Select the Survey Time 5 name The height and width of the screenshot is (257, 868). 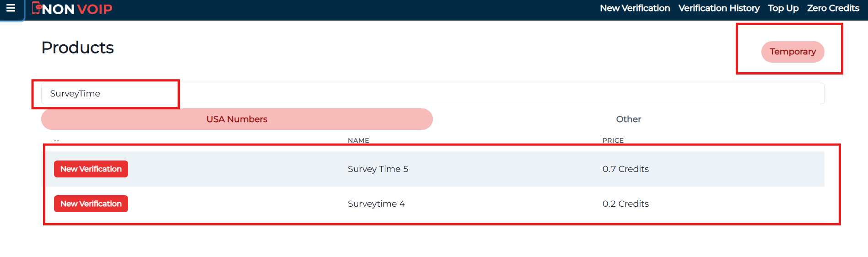pyautogui.click(x=378, y=169)
